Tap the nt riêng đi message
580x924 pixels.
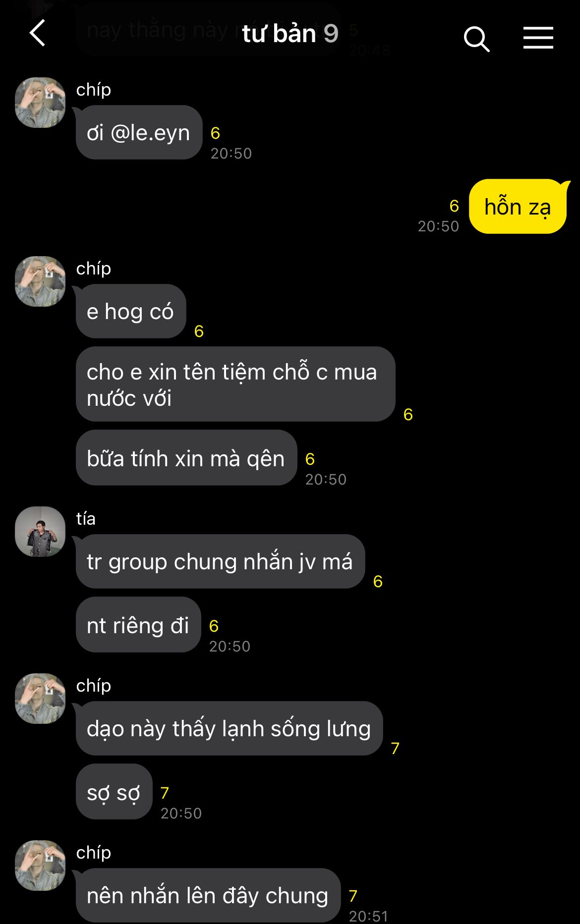[138, 625]
